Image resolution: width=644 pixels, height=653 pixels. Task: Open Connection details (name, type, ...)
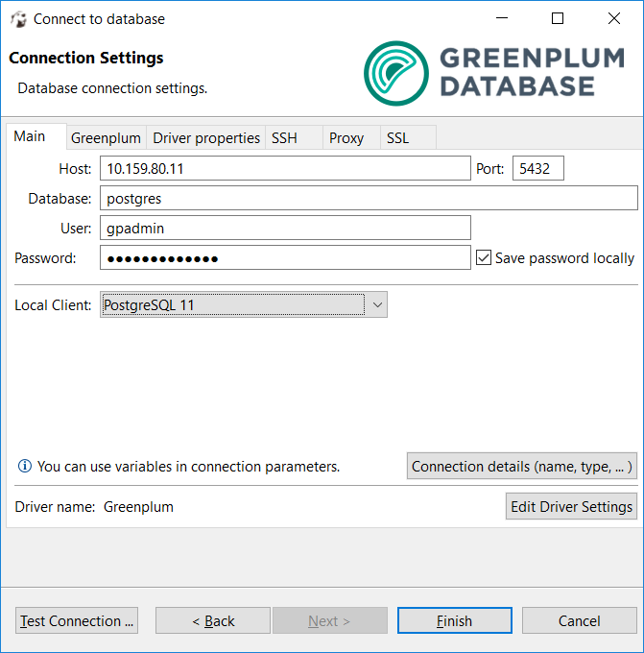pos(521,466)
